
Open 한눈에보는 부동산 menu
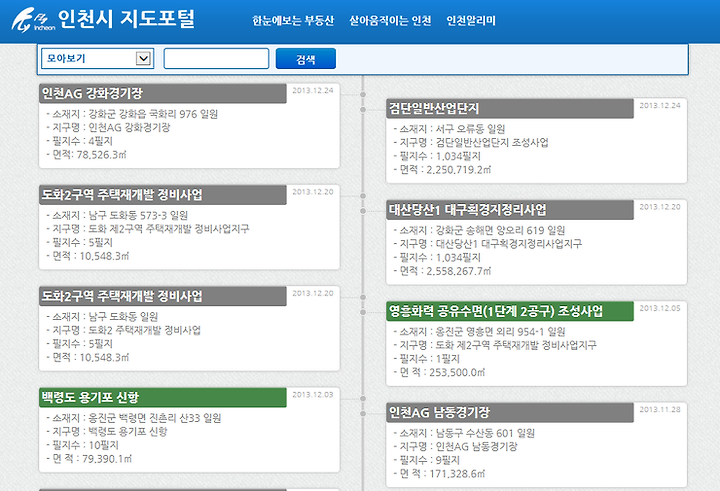pyautogui.click(x=293, y=21)
